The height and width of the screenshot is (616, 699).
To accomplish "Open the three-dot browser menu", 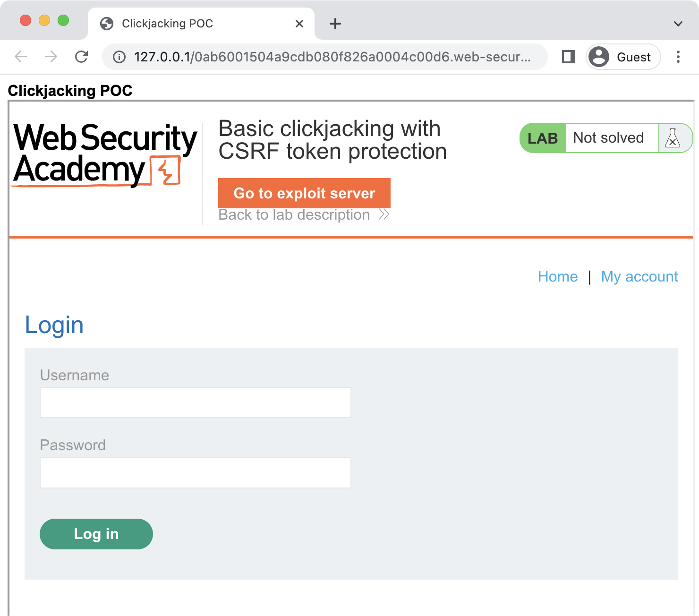I will pyautogui.click(x=679, y=57).
